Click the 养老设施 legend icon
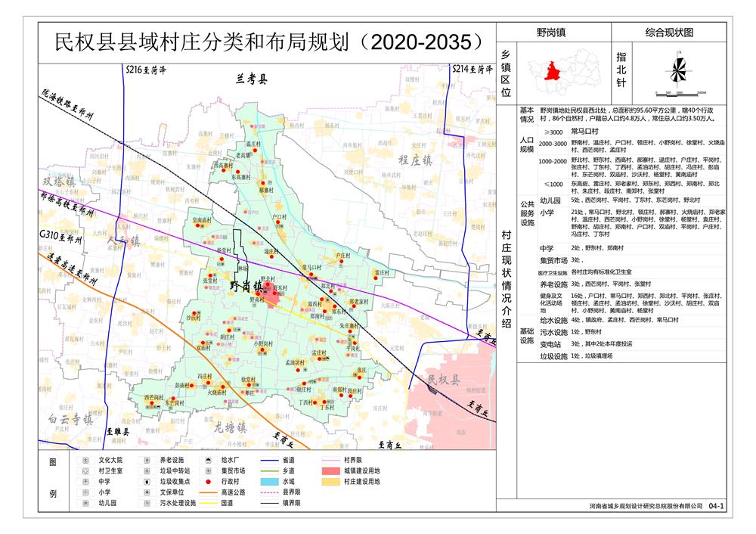The height and width of the screenshot is (534, 756). 147,460
